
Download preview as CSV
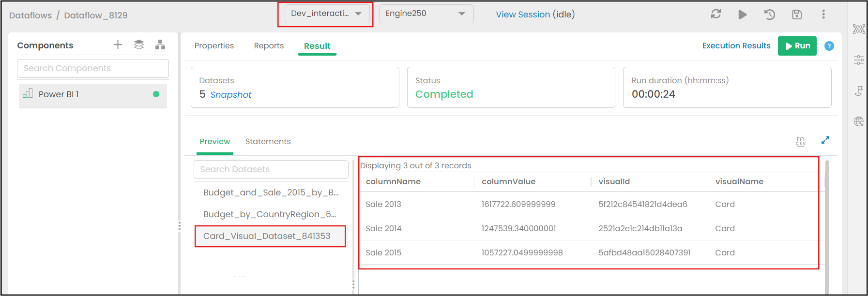click(800, 141)
